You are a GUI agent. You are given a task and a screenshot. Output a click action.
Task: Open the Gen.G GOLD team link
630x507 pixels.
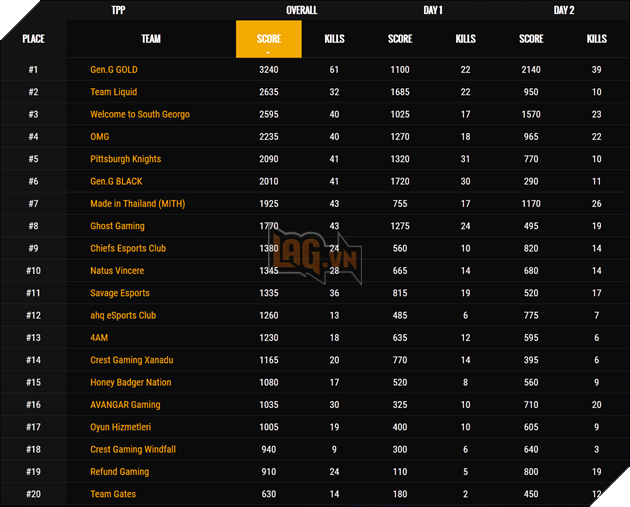click(x=114, y=70)
